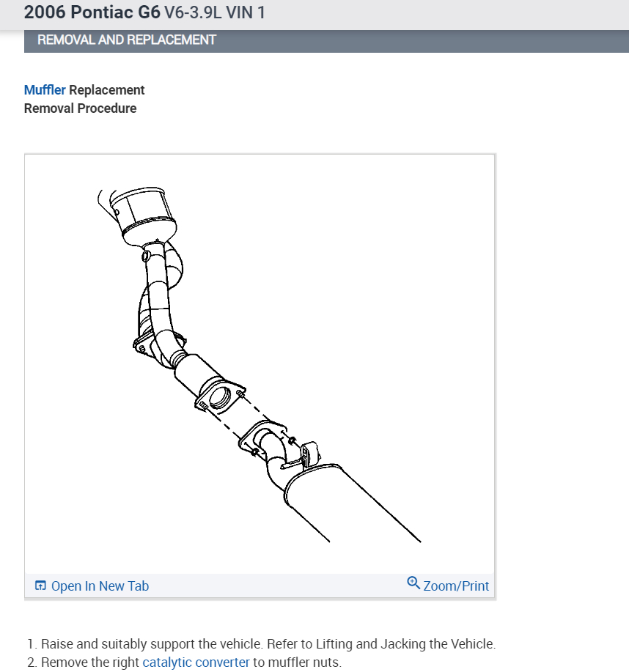Click the word 'Replacement' after Muffler

pos(107,90)
